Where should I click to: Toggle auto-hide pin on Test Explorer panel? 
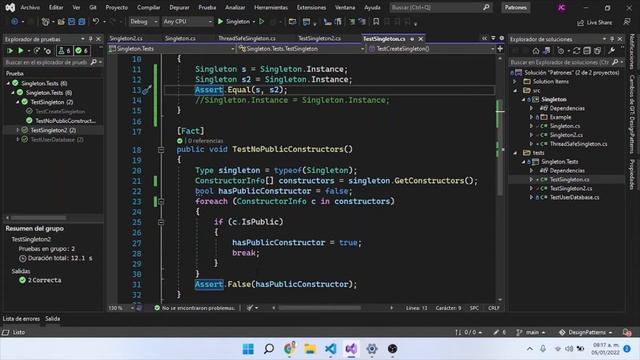[91, 39]
